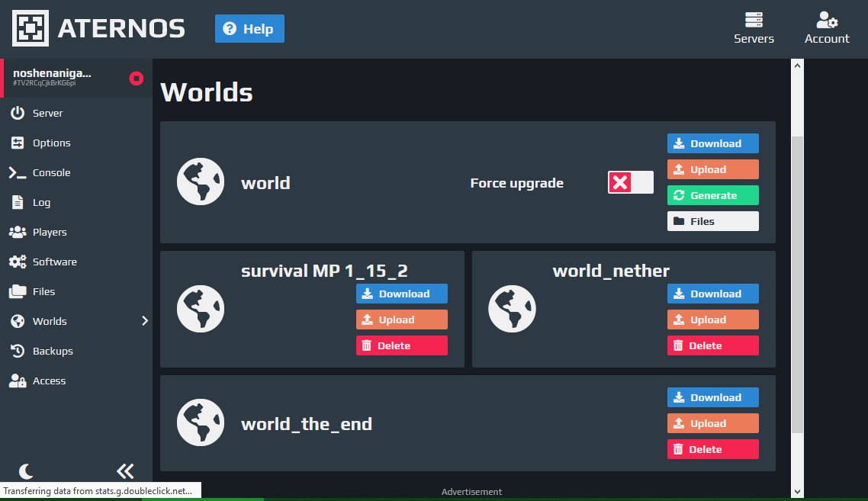Toggle the Force upgrade switch
The width and height of the screenshot is (868, 501).
click(x=631, y=183)
